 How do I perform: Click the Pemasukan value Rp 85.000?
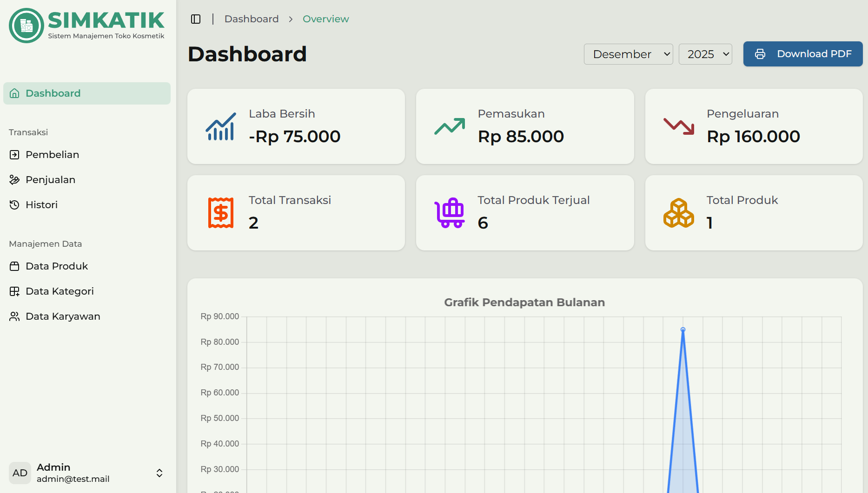pos(521,137)
